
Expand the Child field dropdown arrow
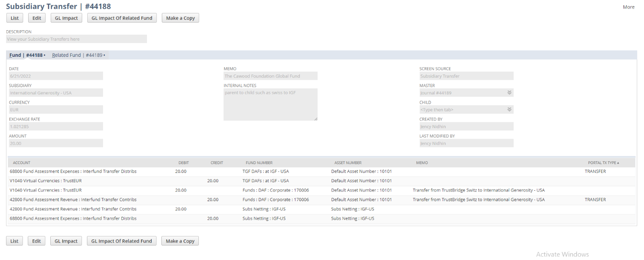509,110
